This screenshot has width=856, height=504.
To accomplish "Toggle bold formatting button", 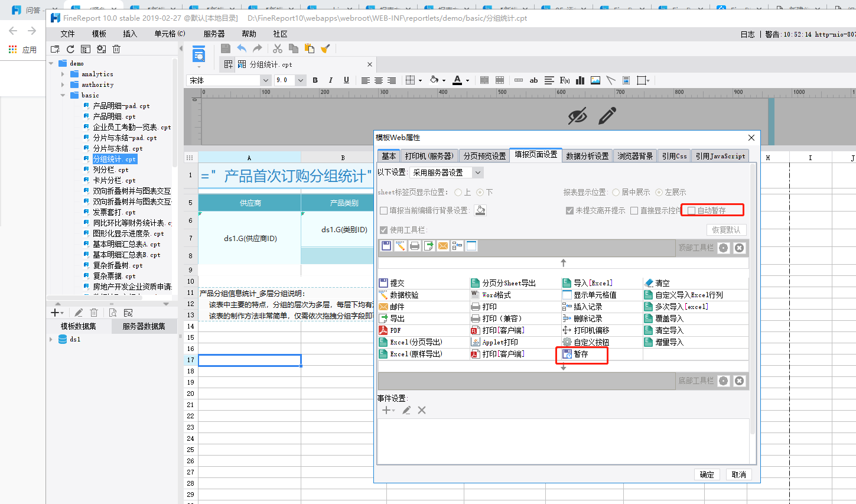I will click(x=315, y=80).
